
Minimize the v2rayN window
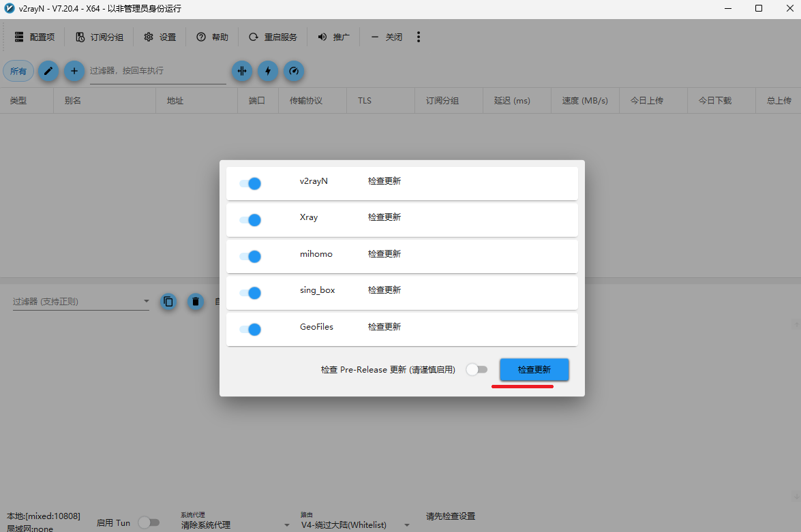coord(728,8)
